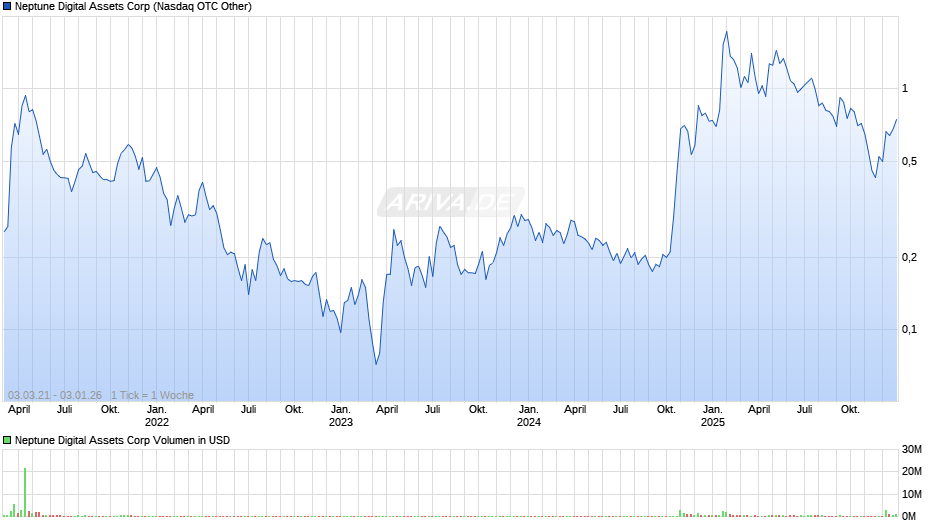The width and height of the screenshot is (940, 526).
Task: Click the '1 Tick = 1 Woche' label
Action: pos(152,395)
